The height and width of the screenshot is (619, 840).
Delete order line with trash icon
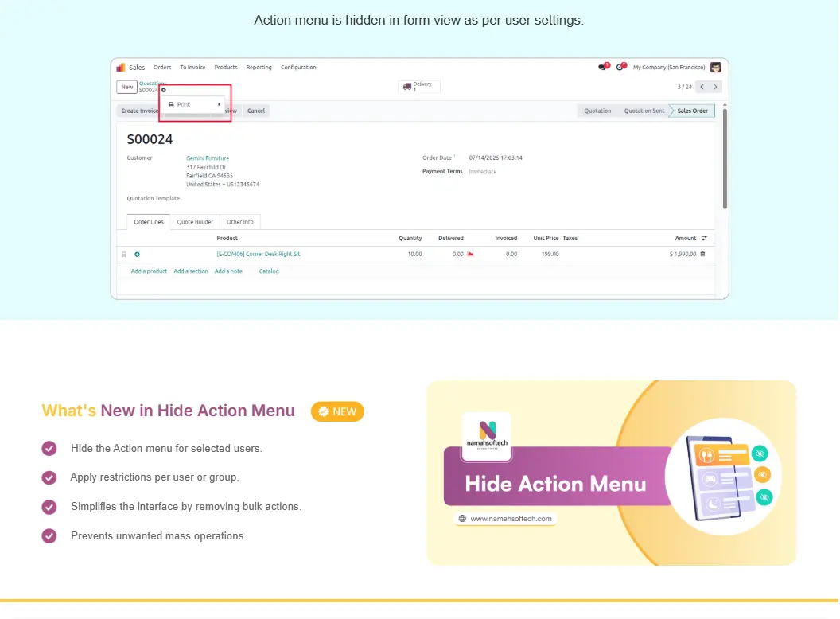(702, 254)
